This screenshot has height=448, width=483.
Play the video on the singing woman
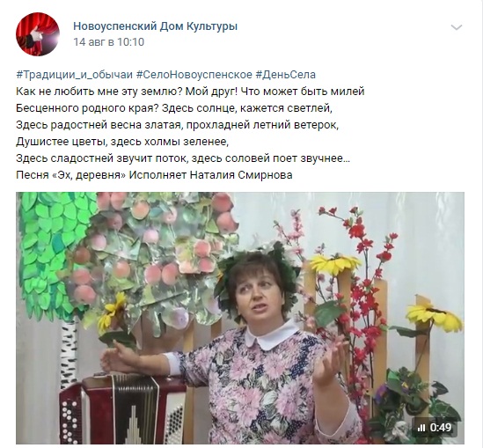[240, 318]
